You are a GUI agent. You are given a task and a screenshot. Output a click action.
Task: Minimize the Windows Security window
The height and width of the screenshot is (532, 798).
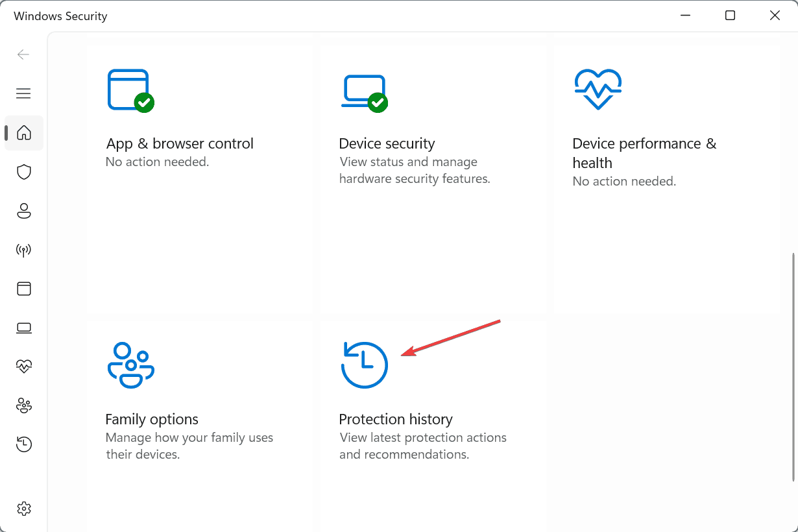[x=686, y=16]
